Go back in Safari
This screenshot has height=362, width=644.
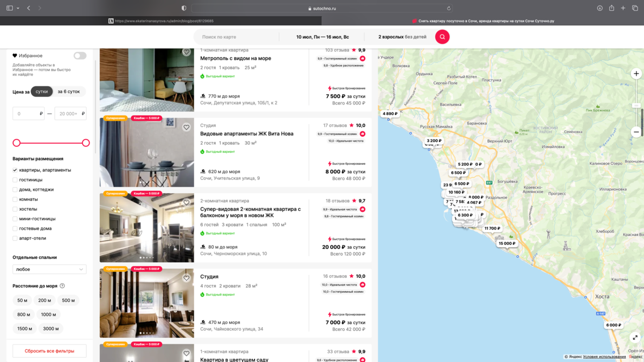28,8
